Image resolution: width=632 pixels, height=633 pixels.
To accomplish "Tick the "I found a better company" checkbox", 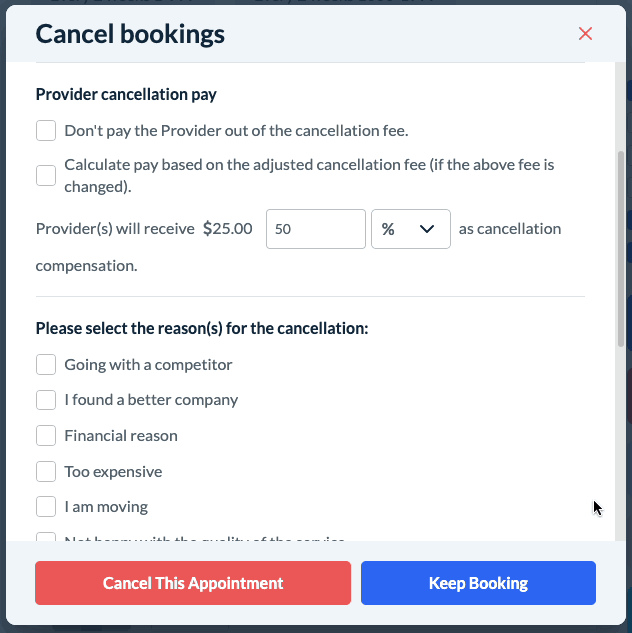I will pos(46,400).
